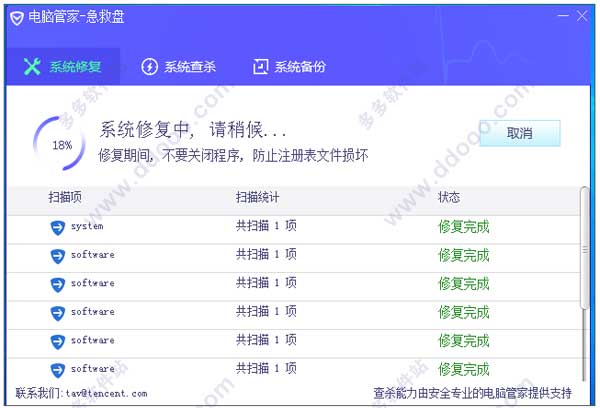Click the 扫描项 column header
The image size is (600, 408).
point(65,197)
